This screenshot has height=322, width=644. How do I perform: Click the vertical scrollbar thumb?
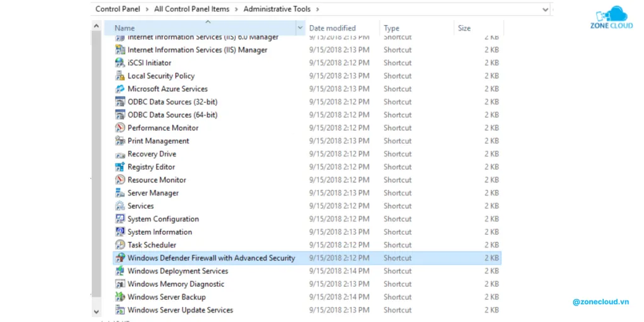(96, 164)
